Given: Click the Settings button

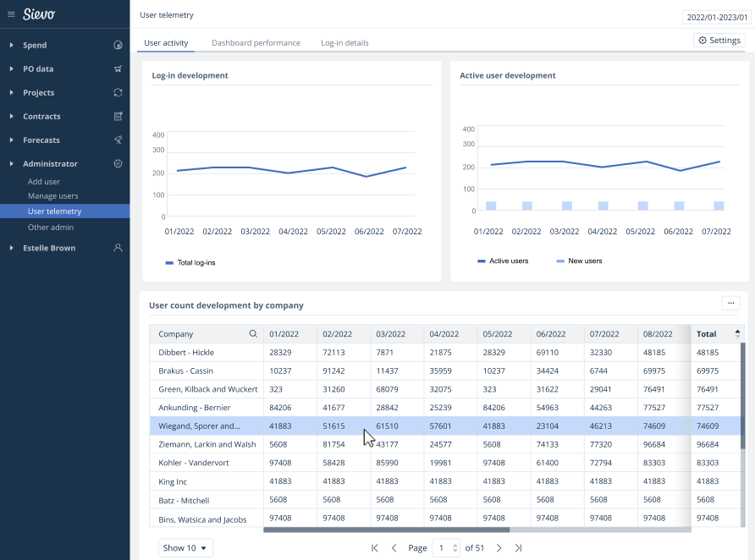Looking at the screenshot, I should [719, 41].
